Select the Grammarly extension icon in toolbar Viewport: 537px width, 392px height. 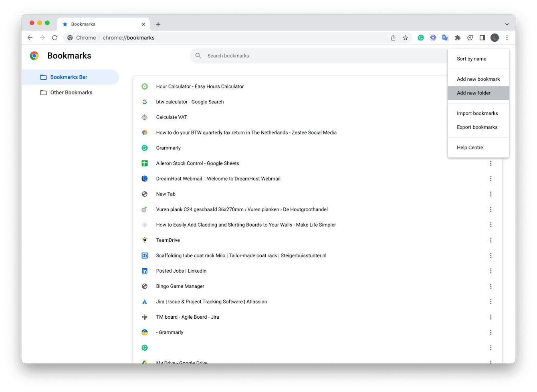point(421,37)
